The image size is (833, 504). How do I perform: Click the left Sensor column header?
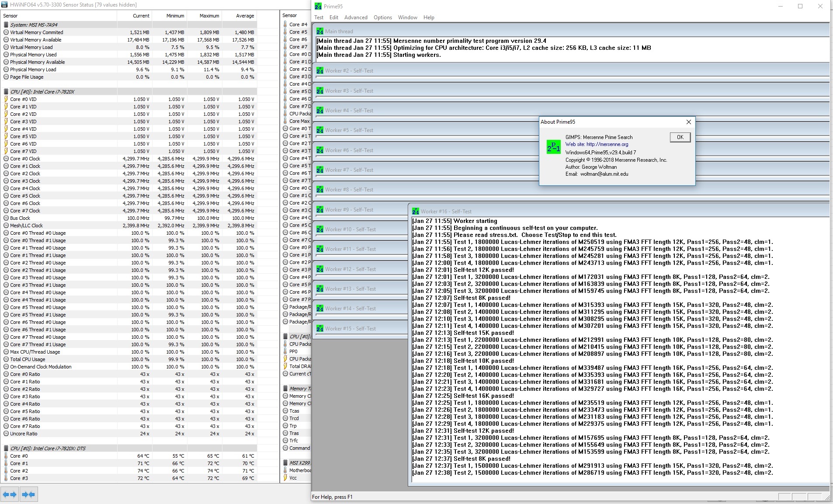click(59, 16)
